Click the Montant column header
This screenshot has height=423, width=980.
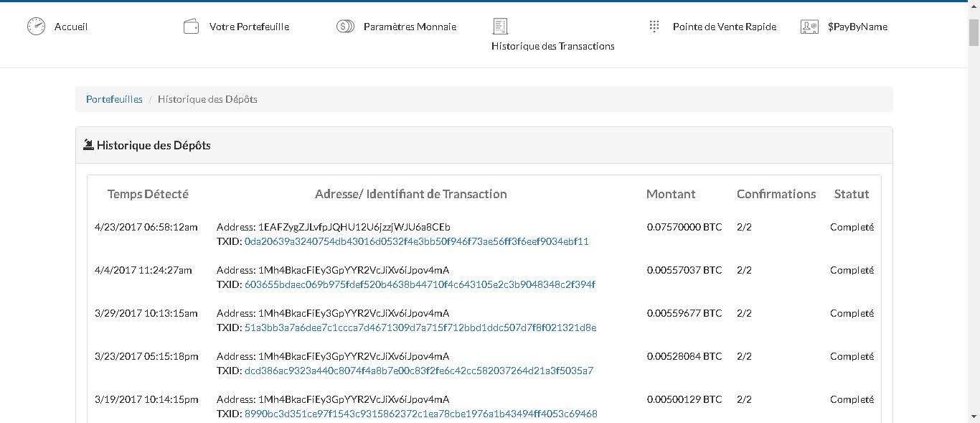[670, 194]
